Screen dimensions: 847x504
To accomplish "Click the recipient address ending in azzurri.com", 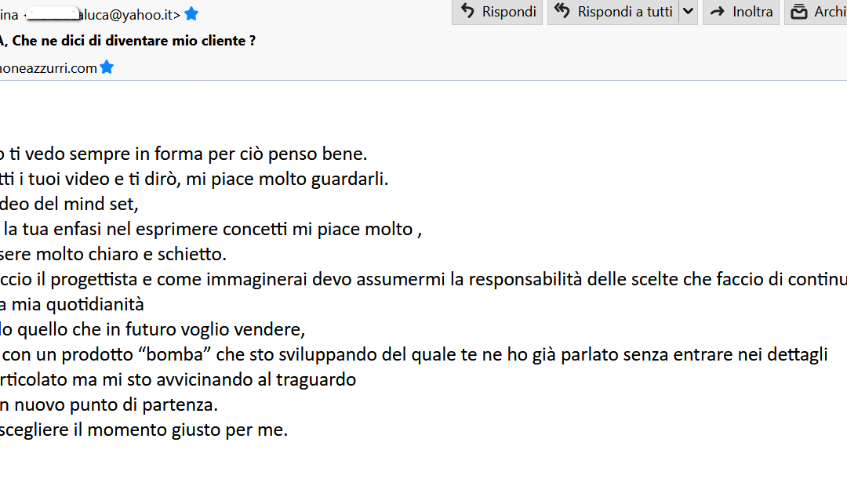I will (x=49, y=68).
